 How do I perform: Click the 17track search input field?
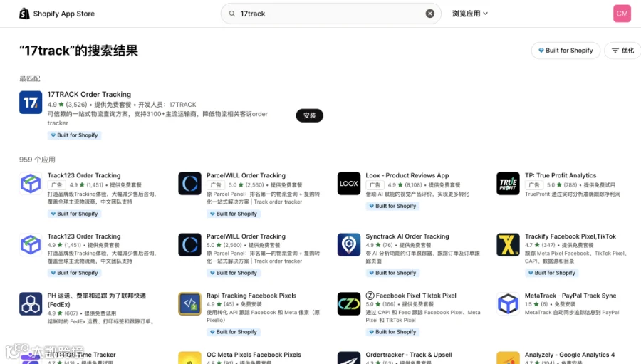tap(331, 14)
